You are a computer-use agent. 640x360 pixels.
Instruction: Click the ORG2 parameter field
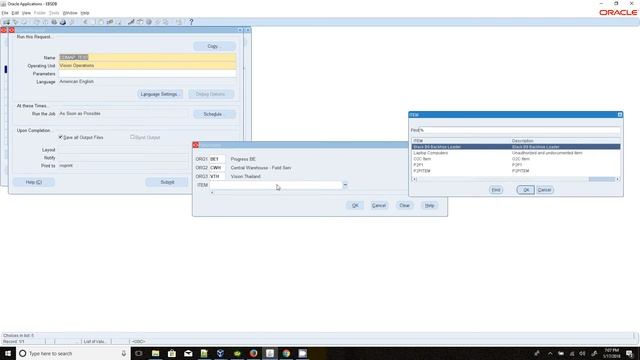[217, 168]
